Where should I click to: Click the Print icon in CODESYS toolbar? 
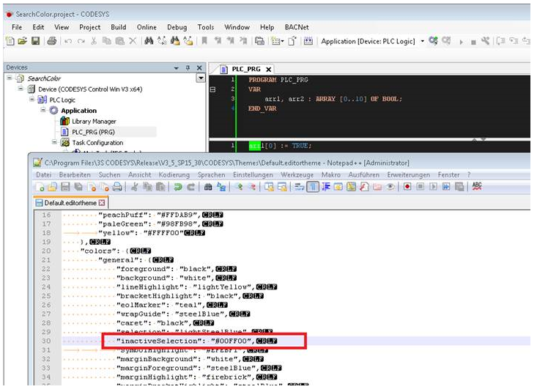(x=51, y=41)
